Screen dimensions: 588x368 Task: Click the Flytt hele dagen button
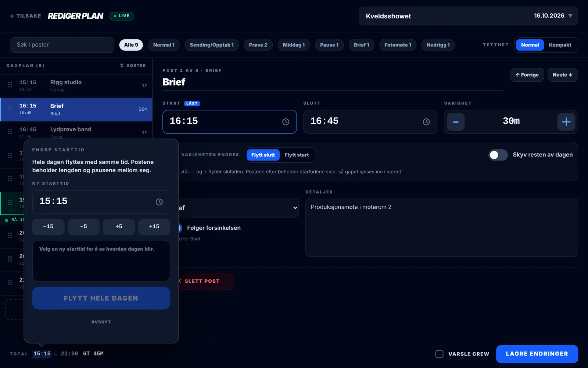[101, 298]
